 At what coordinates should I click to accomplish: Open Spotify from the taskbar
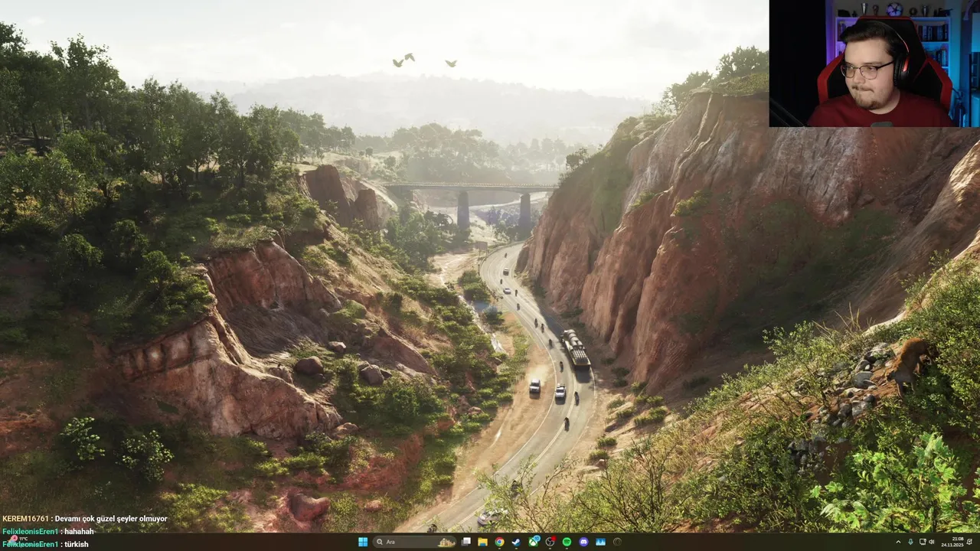click(567, 542)
